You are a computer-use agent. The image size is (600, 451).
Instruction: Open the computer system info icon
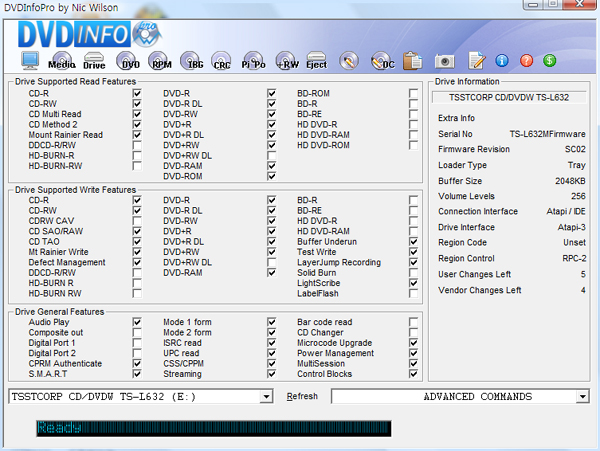click(30, 61)
